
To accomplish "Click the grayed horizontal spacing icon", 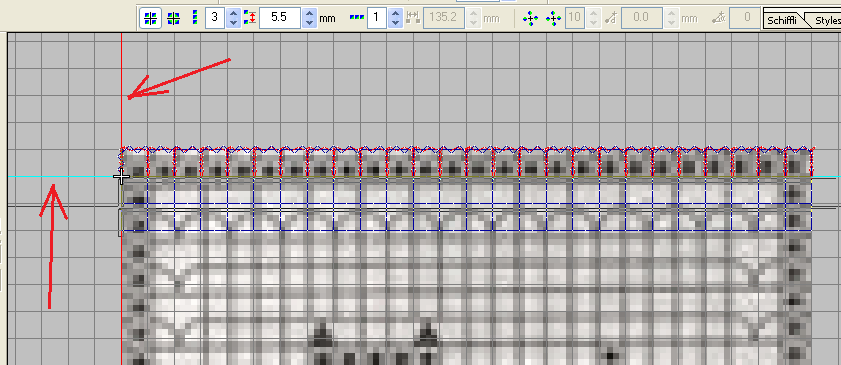I will click(x=412, y=18).
